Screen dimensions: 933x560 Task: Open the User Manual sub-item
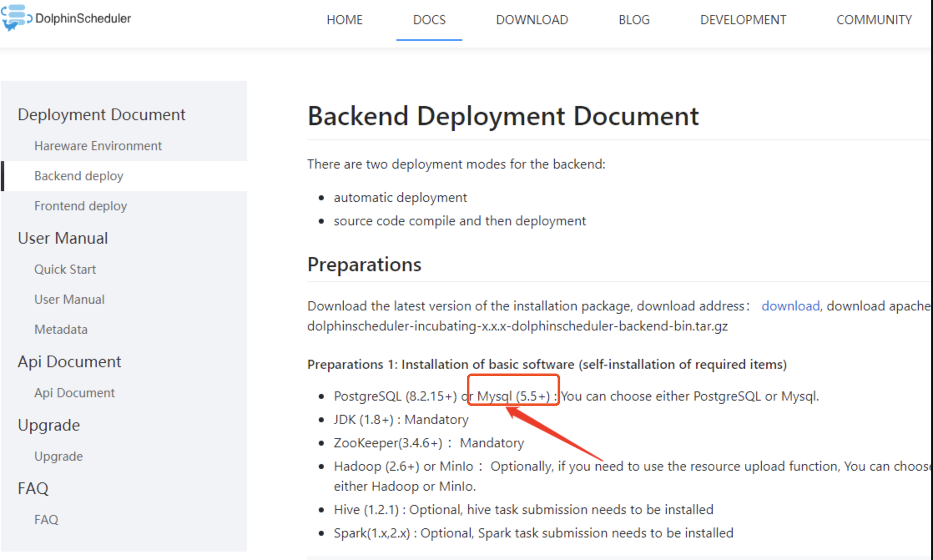69,299
